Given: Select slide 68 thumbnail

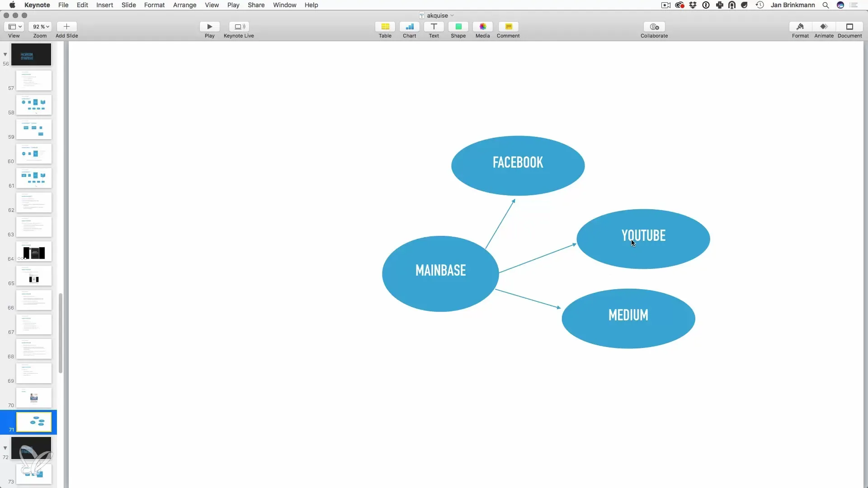Looking at the screenshot, I should [34, 349].
